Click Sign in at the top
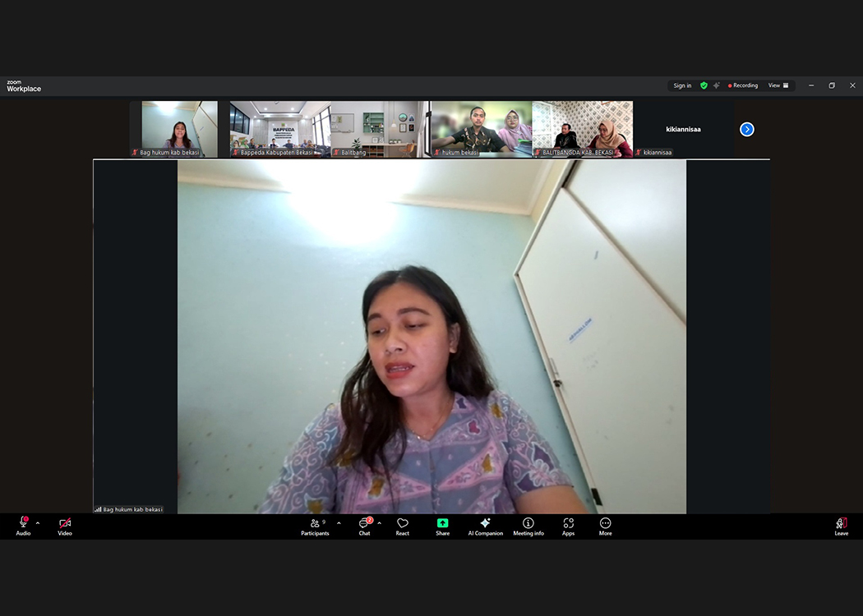863x616 pixels. pyautogui.click(x=682, y=85)
